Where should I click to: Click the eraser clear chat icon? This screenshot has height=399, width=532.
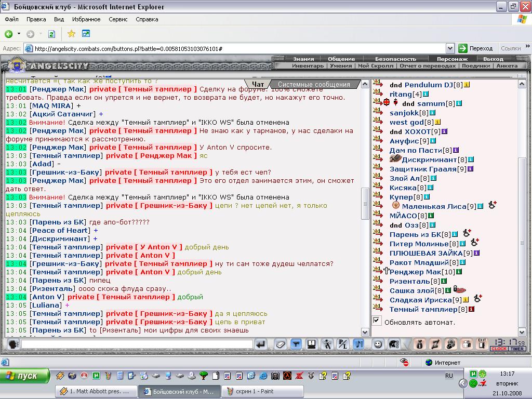280,344
